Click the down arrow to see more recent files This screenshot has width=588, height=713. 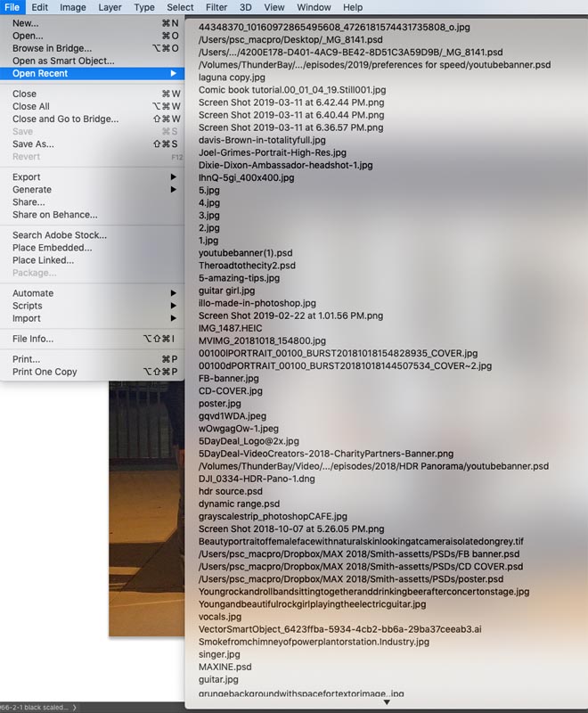point(387,702)
